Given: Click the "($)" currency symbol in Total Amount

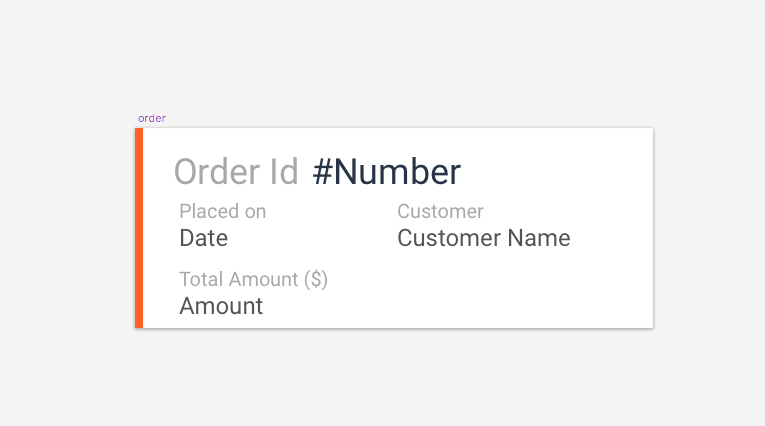Looking at the screenshot, I should [316, 279].
